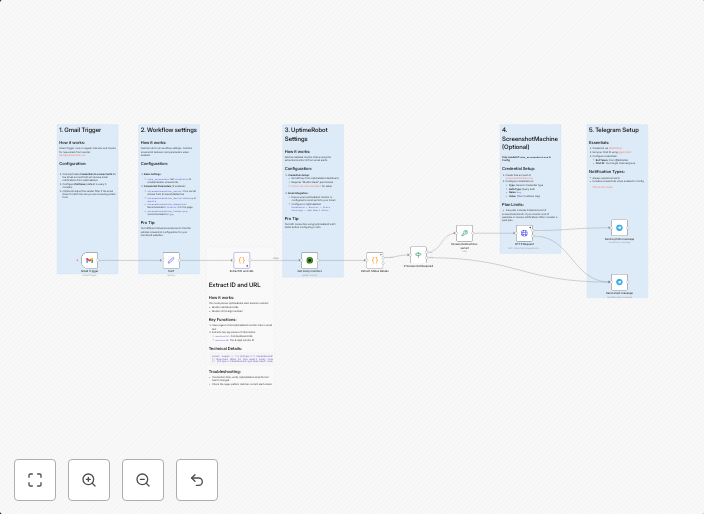This screenshot has width=704, height=514.
Task: Click the reset zoom undo-arrow button
Action: 197,480
